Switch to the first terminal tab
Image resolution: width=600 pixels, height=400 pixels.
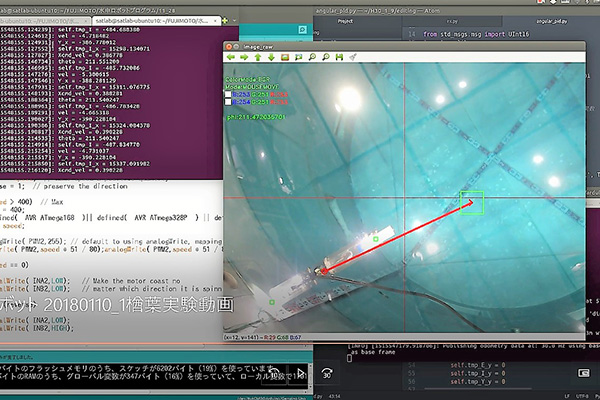[45, 21]
